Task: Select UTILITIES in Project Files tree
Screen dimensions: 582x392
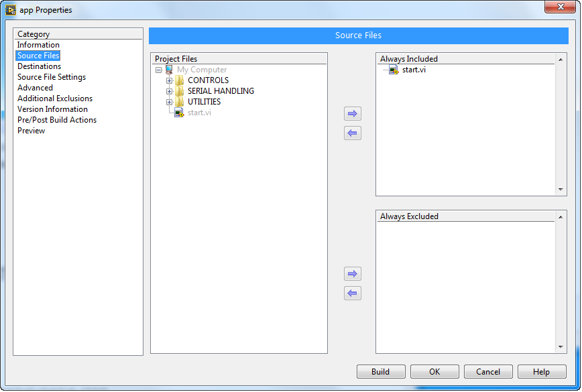Action: pyautogui.click(x=204, y=102)
